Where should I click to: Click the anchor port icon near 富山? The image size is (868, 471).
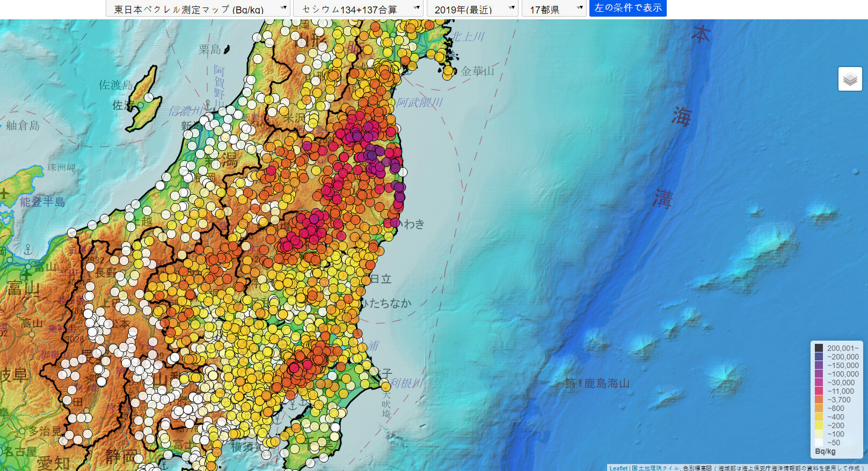(x=28, y=251)
